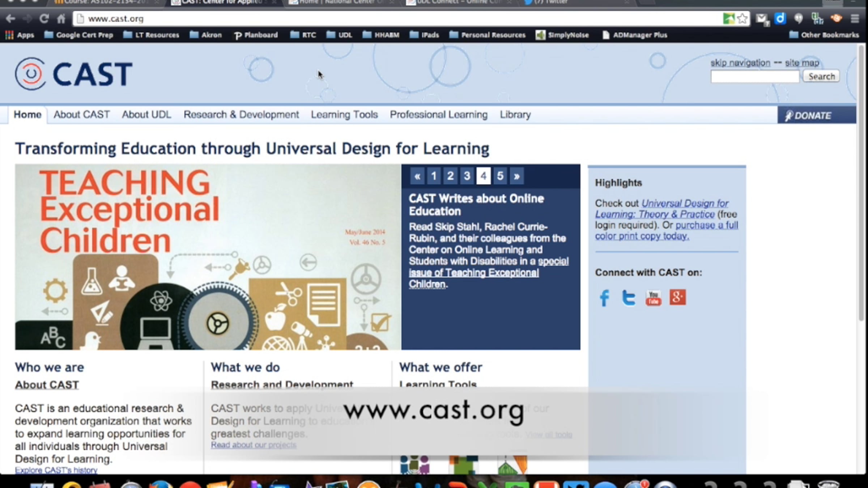Click the browser forward arrow
The height and width of the screenshot is (488, 868).
pyautogui.click(x=27, y=18)
